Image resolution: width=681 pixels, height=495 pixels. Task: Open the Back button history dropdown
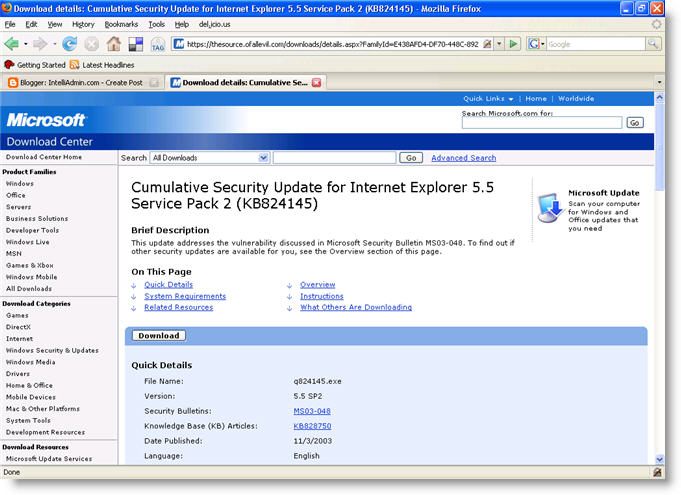tap(26, 44)
